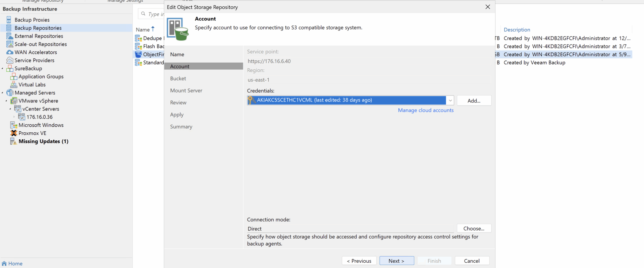This screenshot has width=644, height=268.
Task: Collapse the vCenter Servers node
Action: (10, 109)
